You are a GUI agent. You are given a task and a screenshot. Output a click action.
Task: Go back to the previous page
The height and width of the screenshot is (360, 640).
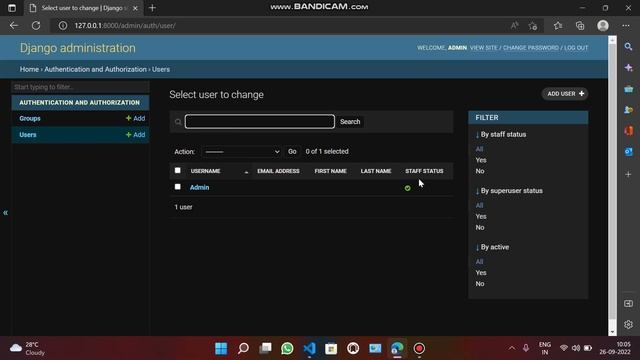[x=14, y=25]
